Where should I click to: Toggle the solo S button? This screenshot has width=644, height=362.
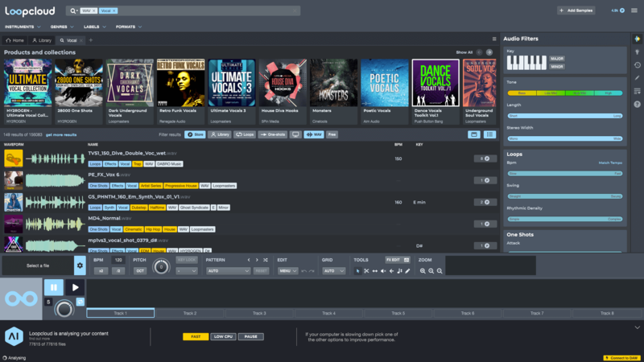coord(48,302)
